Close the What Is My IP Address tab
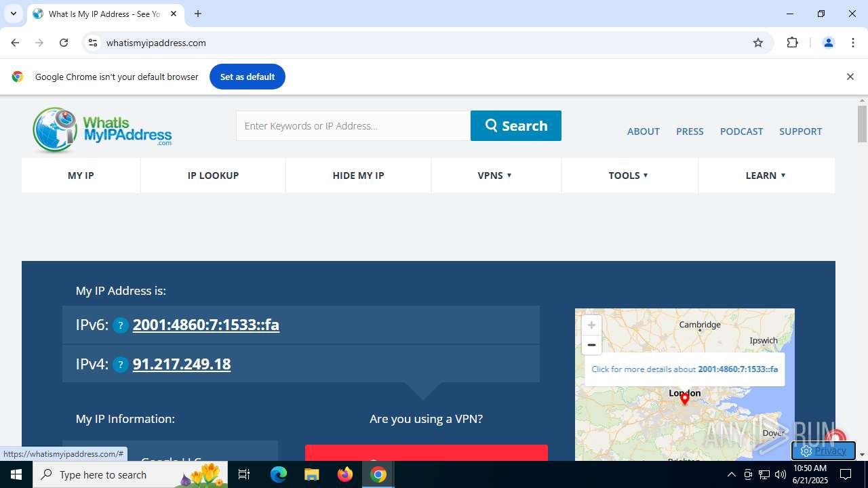This screenshot has height=488, width=868. tap(174, 14)
